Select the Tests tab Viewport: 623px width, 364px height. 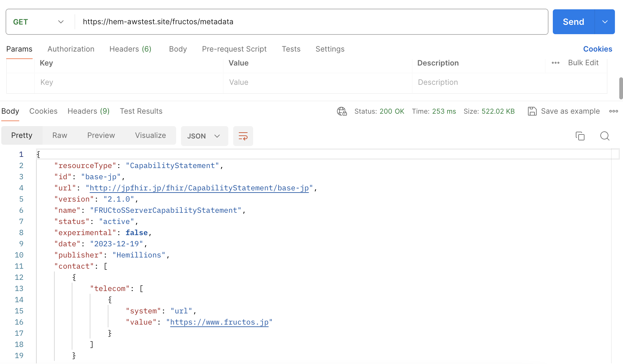(x=291, y=48)
